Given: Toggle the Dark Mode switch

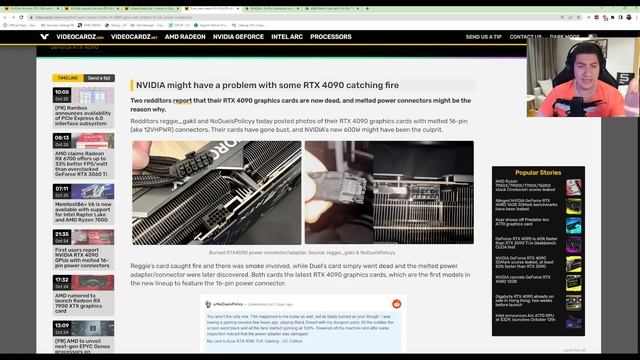Looking at the screenshot, I should coord(592,37).
